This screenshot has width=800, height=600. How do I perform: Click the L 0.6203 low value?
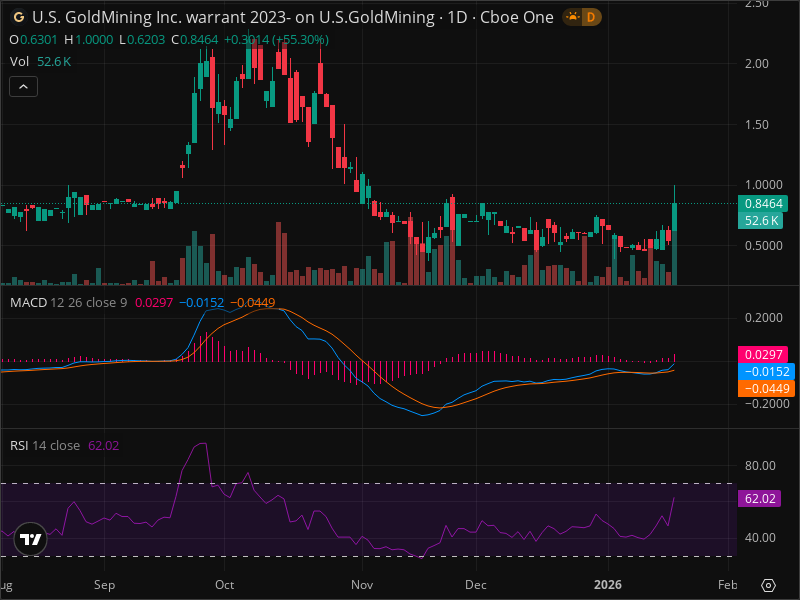pos(142,40)
